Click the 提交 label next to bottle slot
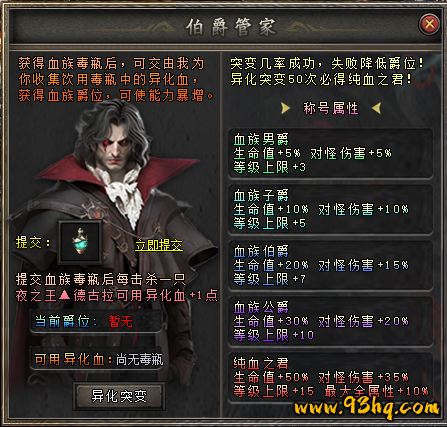This screenshot has height=427, width=447. pyautogui.click(x=33, y=243)
